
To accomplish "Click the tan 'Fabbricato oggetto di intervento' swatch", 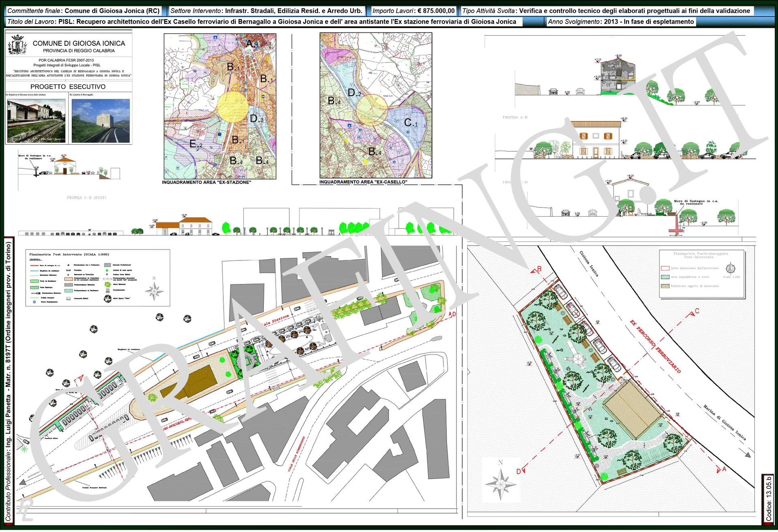I will pos(665,286).
